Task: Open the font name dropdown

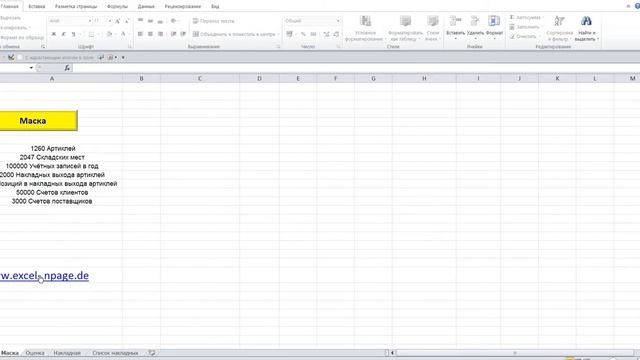Action: (90, 21)
